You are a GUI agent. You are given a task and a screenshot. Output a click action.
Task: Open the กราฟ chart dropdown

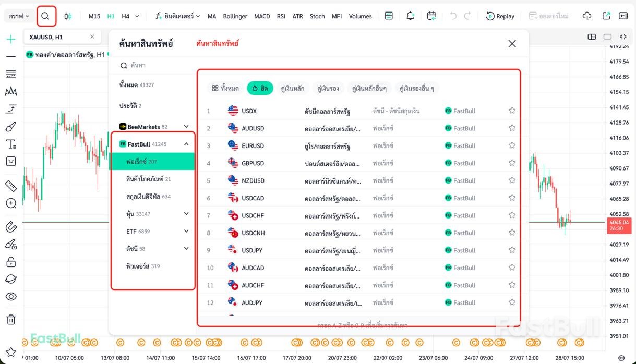[x=19, y=16]
